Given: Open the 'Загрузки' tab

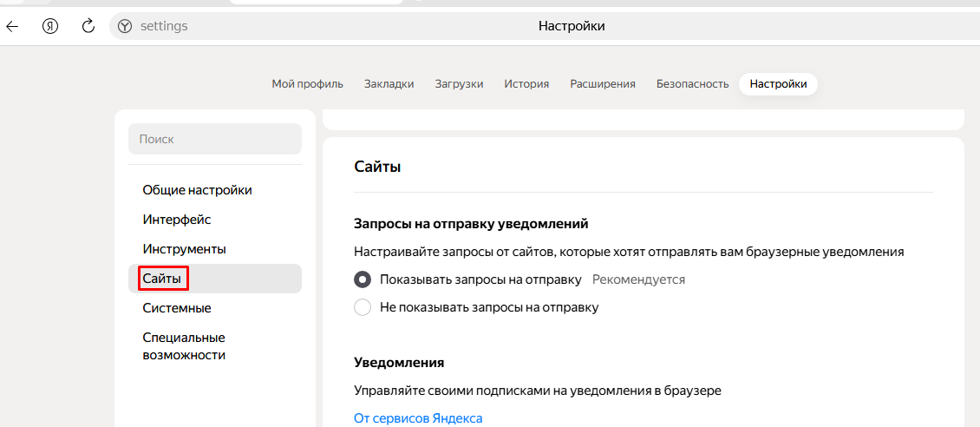Looking at the screenshot, I should click(x=459, y=84).
